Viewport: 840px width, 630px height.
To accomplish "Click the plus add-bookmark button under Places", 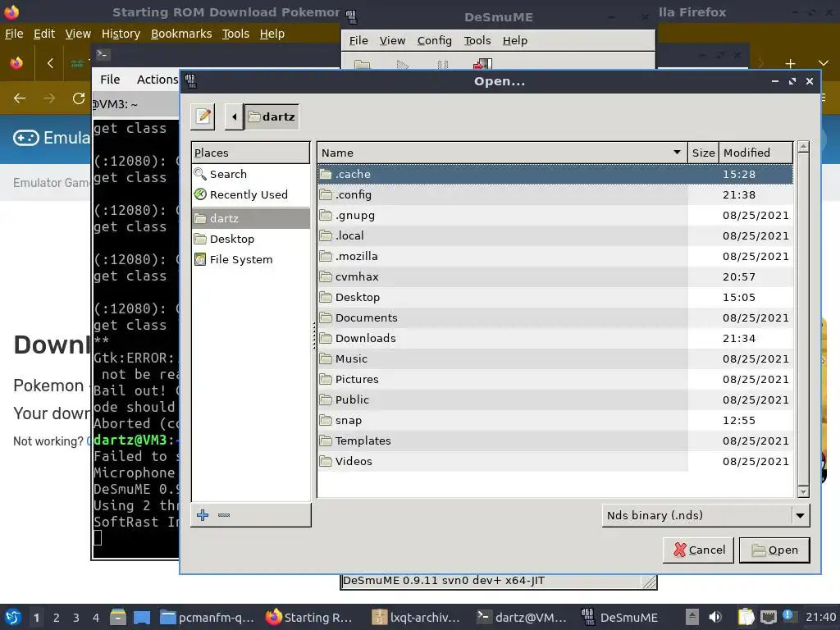I will [203, 515].
